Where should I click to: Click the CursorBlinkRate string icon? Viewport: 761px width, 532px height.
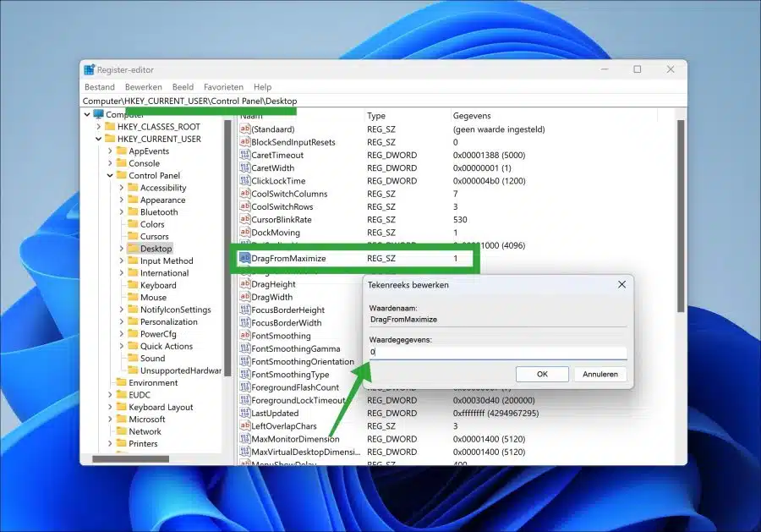tap(245, 219)
